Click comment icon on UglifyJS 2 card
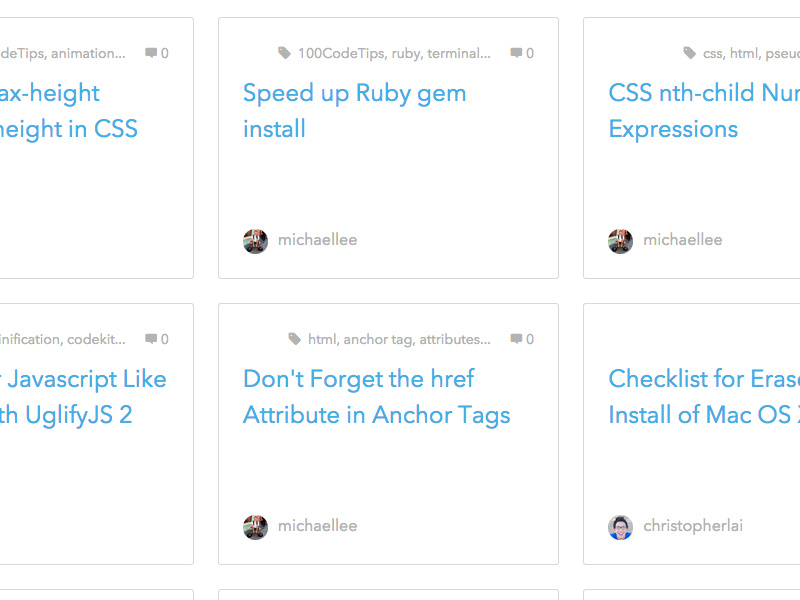 151,339
